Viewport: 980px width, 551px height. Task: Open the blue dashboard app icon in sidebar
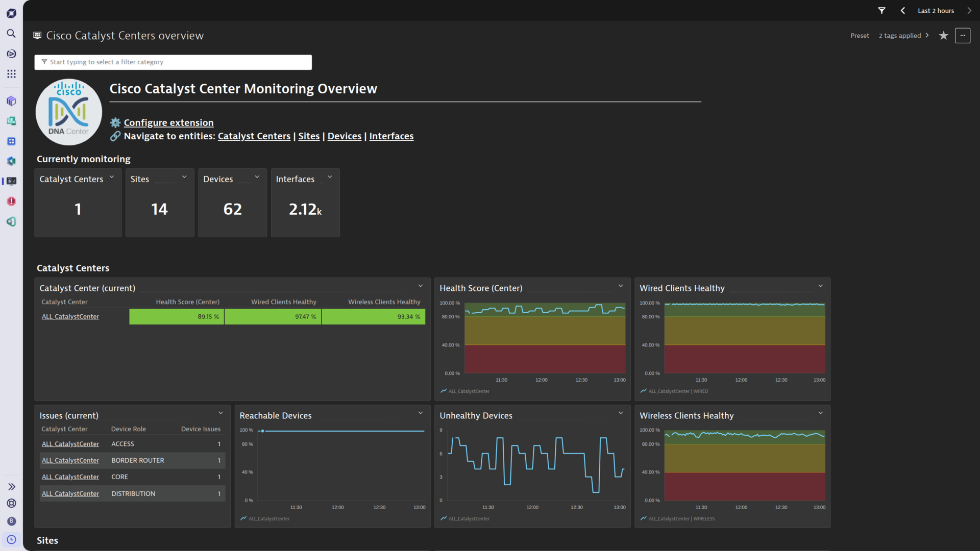coord(11,141)
